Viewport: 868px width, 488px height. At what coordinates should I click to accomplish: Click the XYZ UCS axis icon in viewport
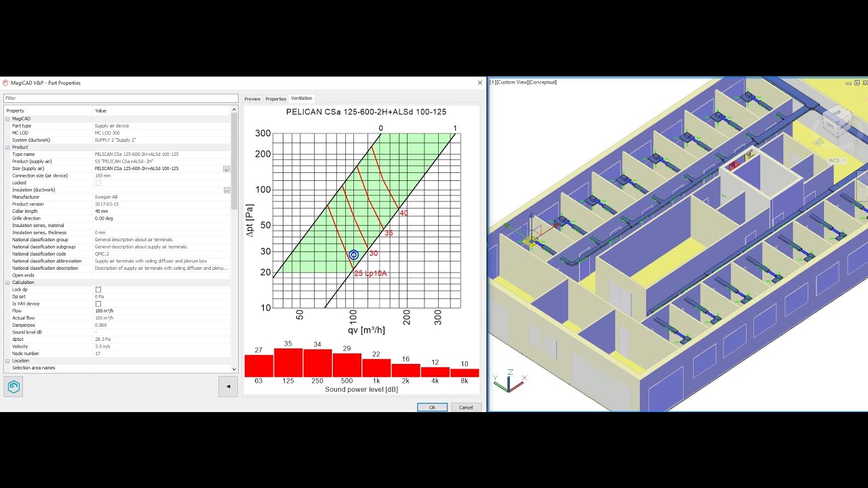point(509,382)
